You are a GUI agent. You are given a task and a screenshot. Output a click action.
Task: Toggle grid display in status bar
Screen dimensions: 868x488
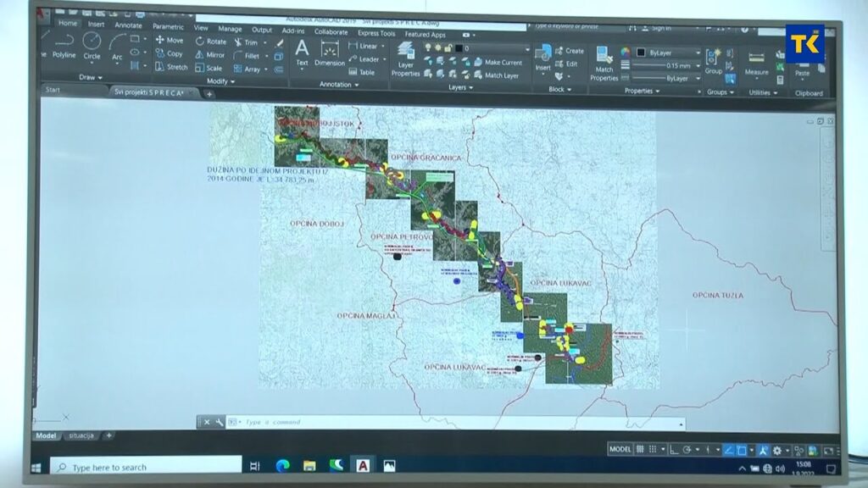(641, 449)
